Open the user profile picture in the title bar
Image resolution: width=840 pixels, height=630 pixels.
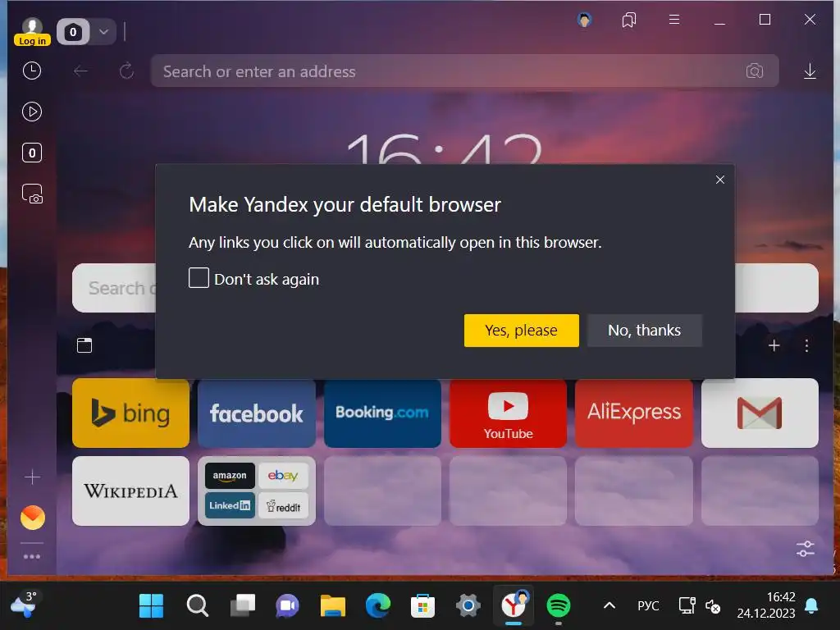pos(584,21)
